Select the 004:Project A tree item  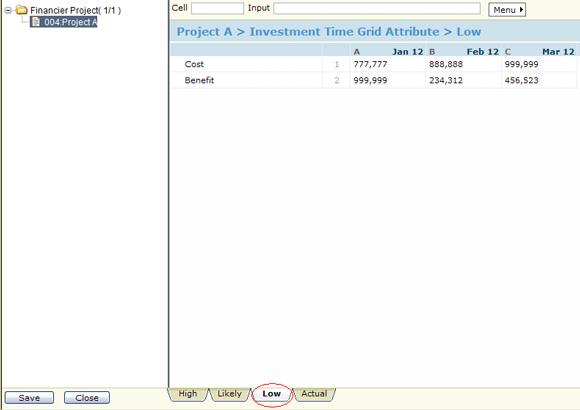pos(64,22)
